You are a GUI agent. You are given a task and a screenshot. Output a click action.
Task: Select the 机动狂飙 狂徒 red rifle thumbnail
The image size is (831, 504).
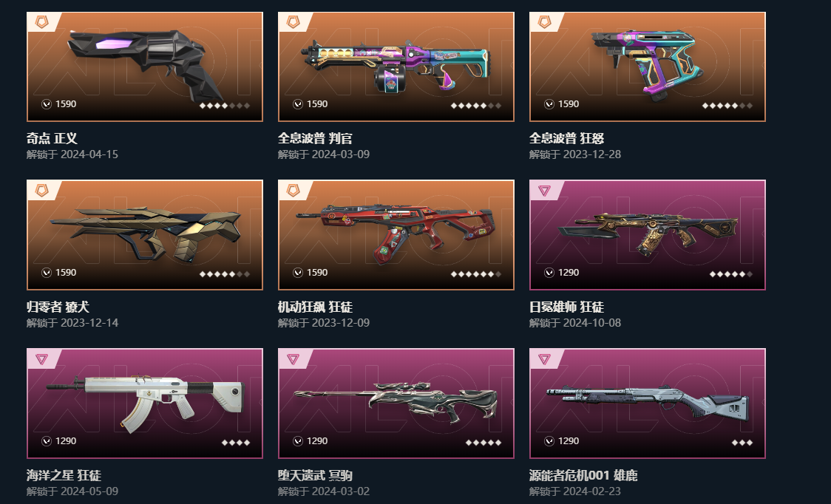click(x=396, y=235)
